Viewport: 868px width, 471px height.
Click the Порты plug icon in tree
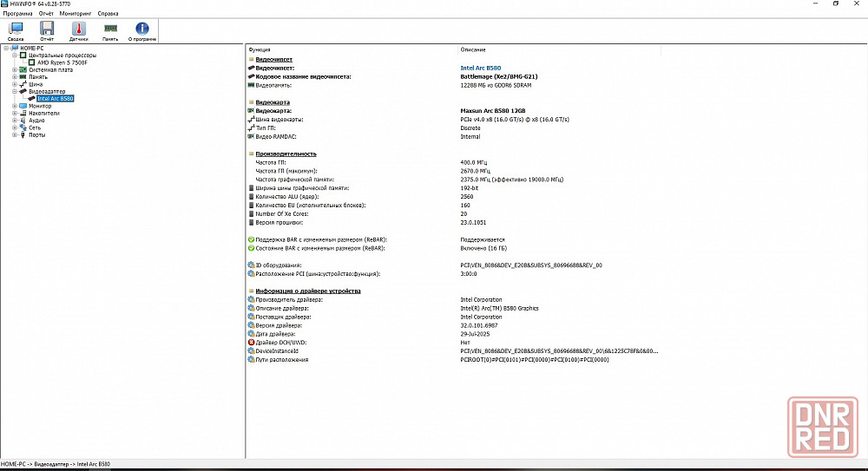23,134
